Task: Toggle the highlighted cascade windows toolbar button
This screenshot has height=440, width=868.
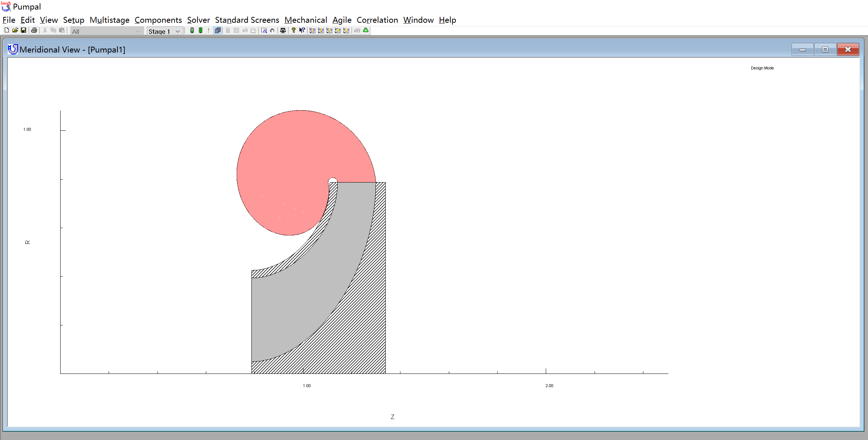Action: click(x=218, y=30)
